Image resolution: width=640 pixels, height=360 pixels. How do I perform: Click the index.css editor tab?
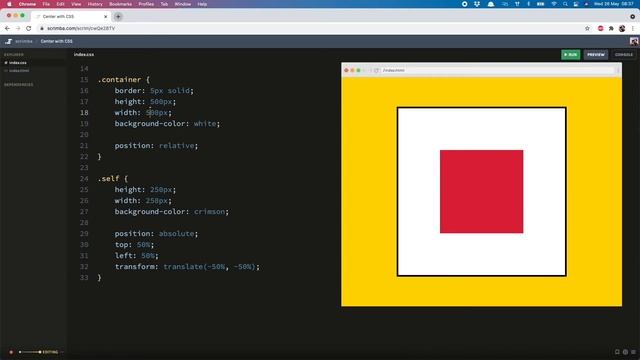[x=84, y=54]
